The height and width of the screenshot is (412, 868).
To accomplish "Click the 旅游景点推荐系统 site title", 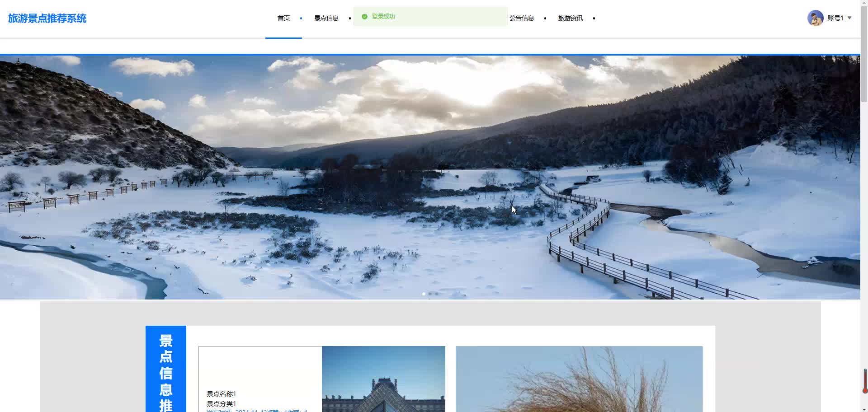I will (47, 18).
